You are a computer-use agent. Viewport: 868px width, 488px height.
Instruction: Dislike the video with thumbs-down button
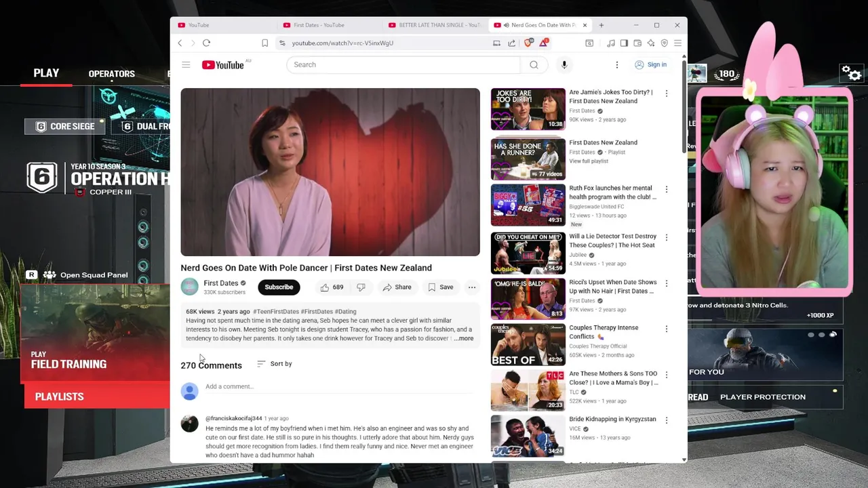(361, 287)
